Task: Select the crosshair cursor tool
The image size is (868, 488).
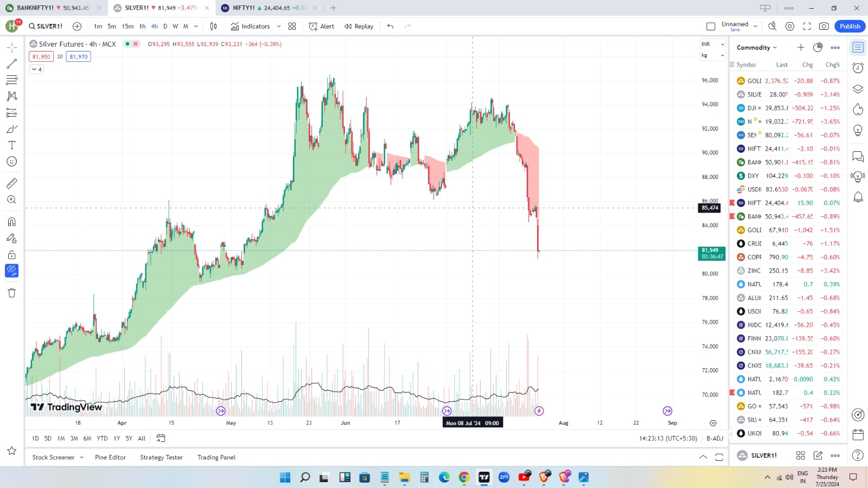Action: point(11,48)
